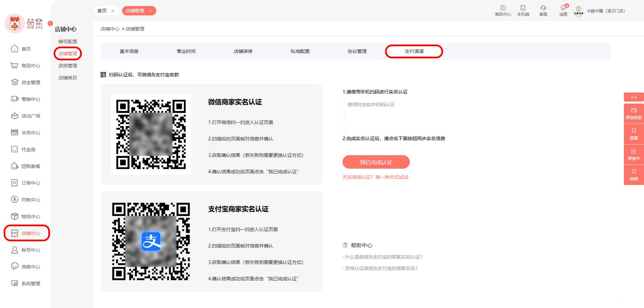
Task: Click the QR grid icon beside 扫码认证后
Action: (x=103, y=75)
